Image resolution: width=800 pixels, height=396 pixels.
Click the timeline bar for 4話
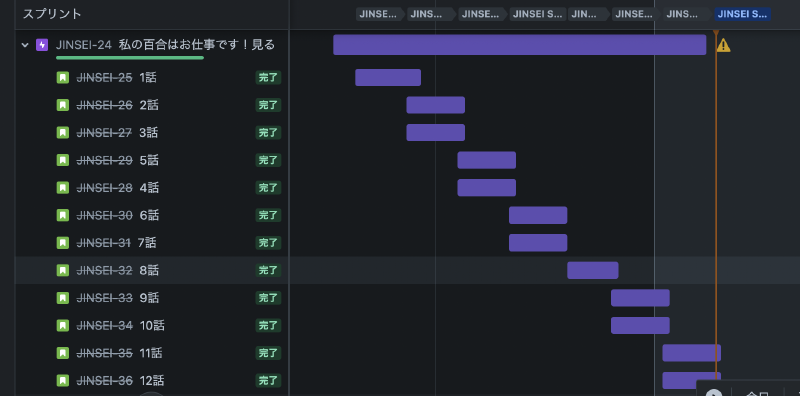486,188
